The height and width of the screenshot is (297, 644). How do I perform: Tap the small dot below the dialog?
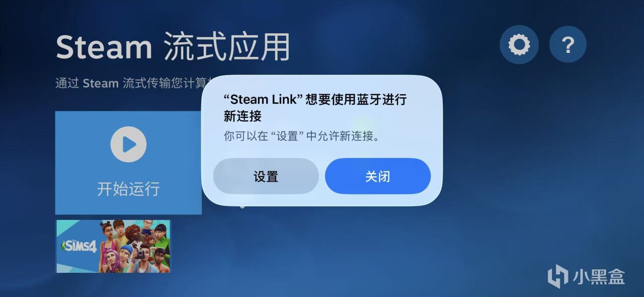click(243, 206)
